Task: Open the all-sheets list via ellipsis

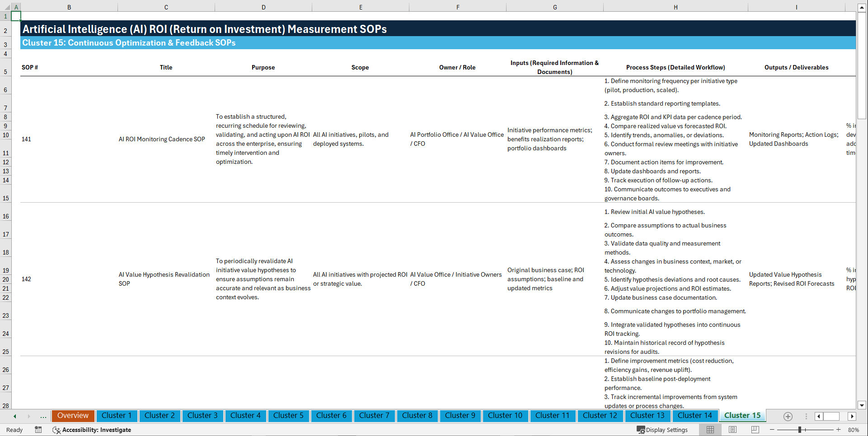Action: (43, 416)
